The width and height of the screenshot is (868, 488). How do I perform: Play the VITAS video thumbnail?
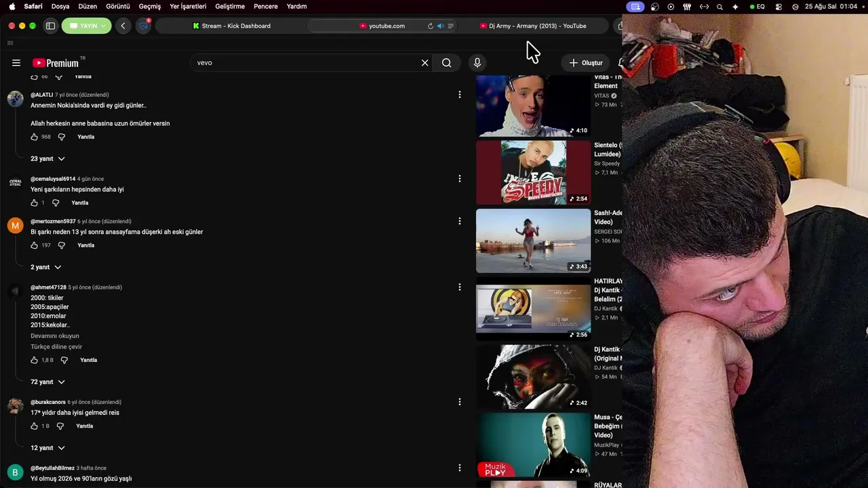(x=533, y=106)
